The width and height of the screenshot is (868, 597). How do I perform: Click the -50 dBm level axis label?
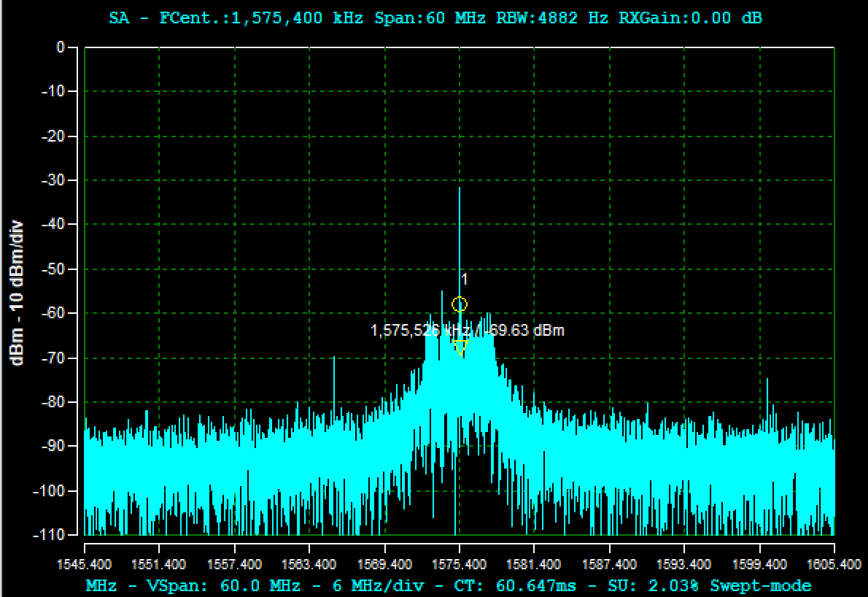[x=54, y=269]
